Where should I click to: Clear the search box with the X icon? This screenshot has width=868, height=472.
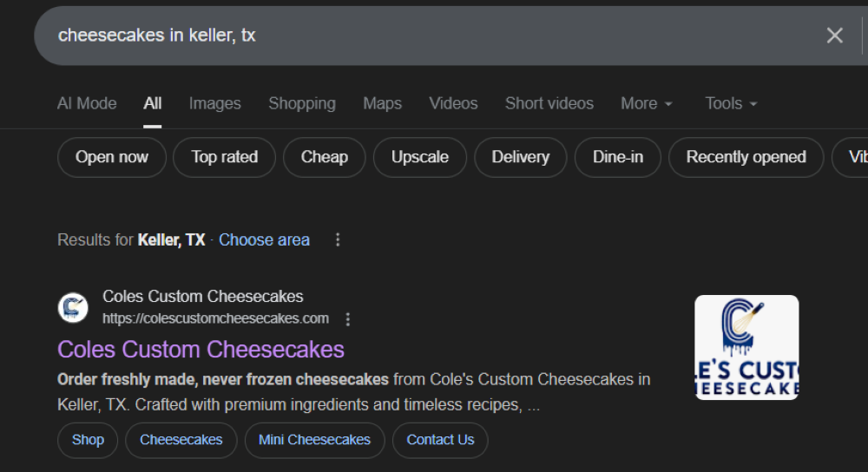tap(834, 35)
